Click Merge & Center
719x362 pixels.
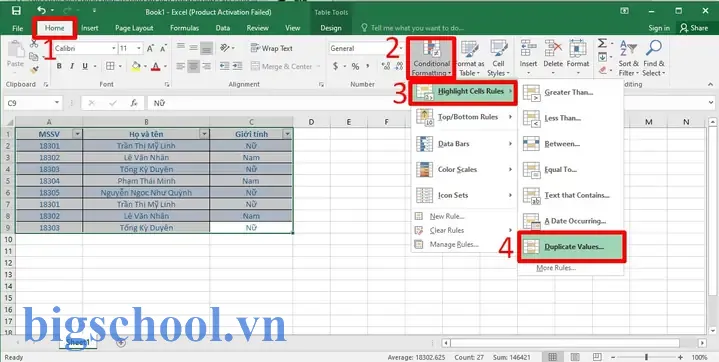click(282, 67)
